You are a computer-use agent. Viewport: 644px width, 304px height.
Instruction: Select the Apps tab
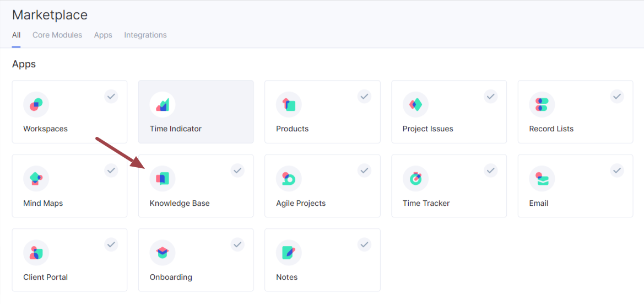[x=103, y=35]
